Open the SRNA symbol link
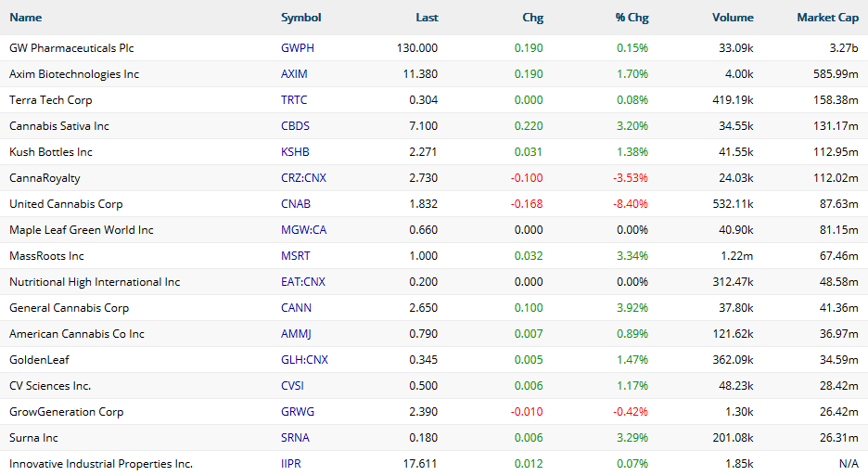 coord(295,439)
